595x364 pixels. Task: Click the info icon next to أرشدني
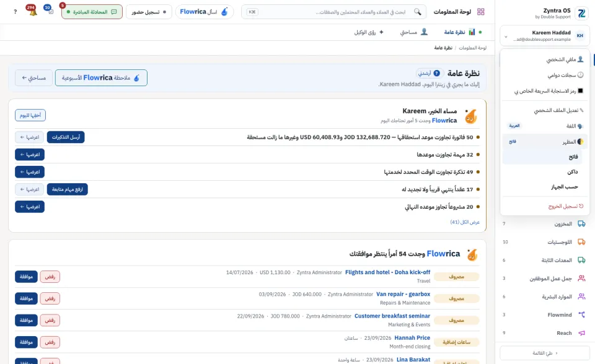[x=437, y=73]
